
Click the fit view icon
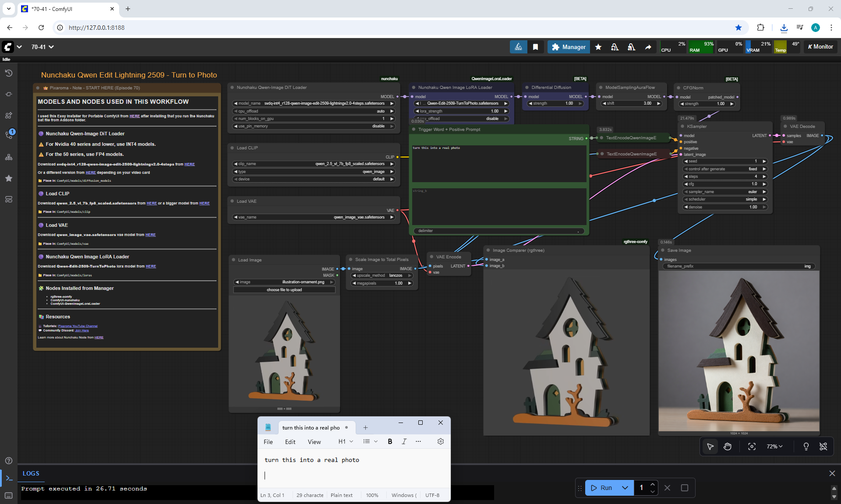coord(752,446)
